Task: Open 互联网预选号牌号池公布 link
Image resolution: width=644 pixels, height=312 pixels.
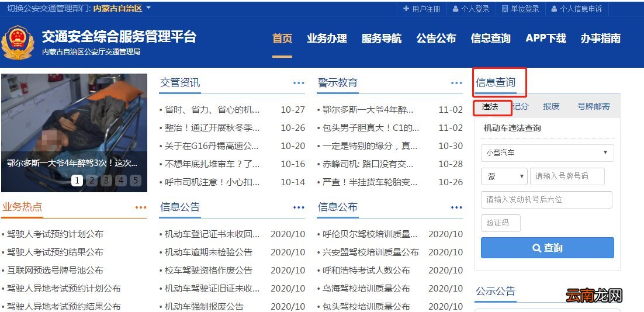Action: click(54, 270)
